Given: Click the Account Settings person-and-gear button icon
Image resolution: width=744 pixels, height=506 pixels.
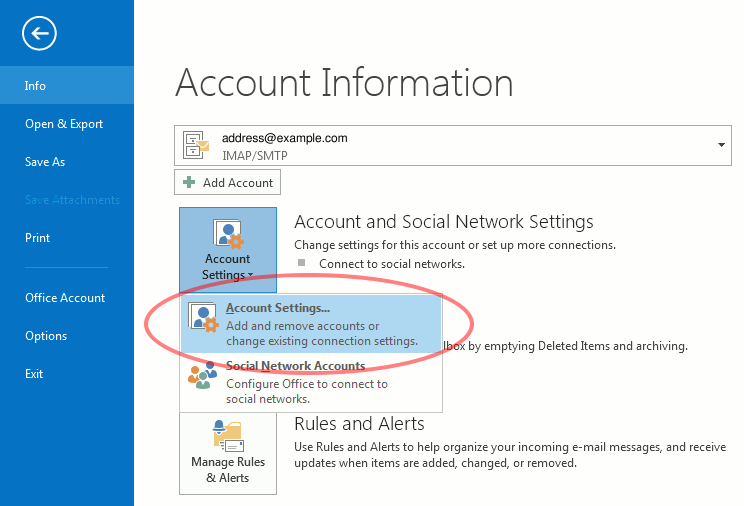Looking at the screenshot, I should tap(228, 233).
